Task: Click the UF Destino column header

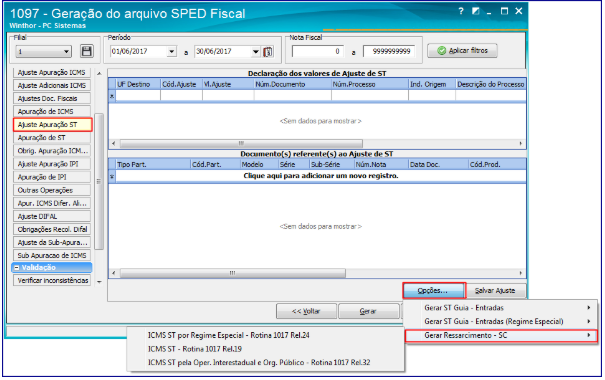Action: [x=138, y=84]
